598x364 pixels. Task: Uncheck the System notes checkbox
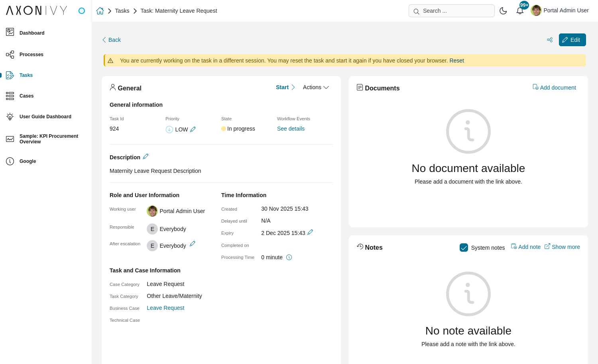[x=464, y=247]
